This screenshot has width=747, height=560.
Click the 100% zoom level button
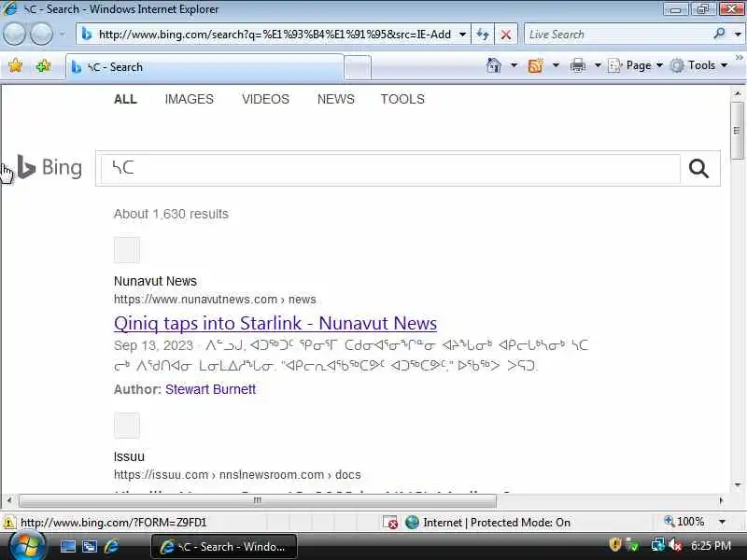[x=684, y=522]
